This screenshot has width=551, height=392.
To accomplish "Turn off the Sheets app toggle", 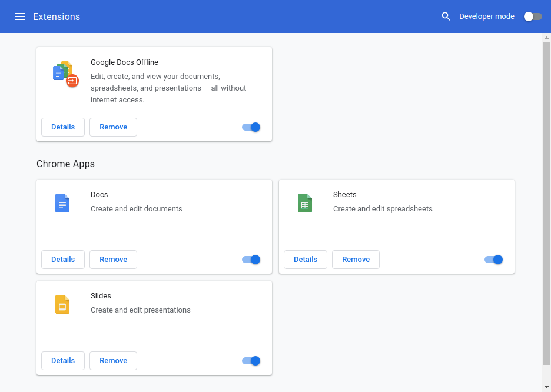I will click(493, 260).
